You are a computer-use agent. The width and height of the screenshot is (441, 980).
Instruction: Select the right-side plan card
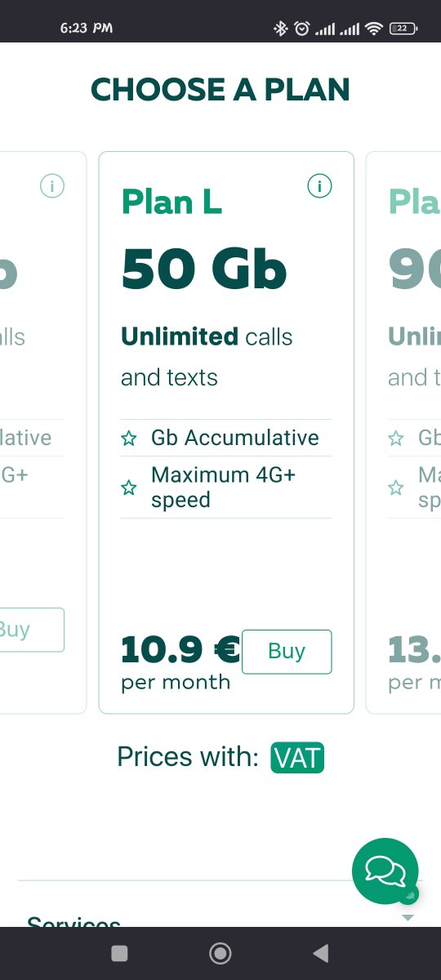pos(403,433)
